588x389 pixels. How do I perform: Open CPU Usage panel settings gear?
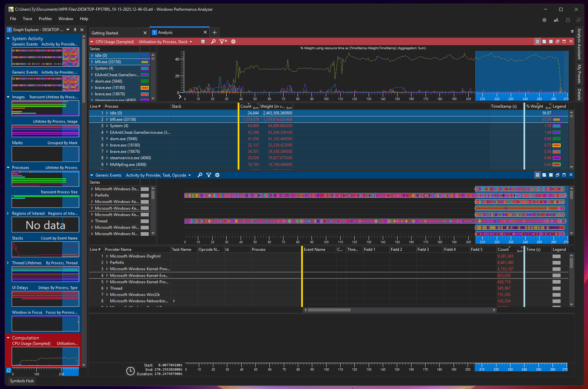tap(233, 42)
